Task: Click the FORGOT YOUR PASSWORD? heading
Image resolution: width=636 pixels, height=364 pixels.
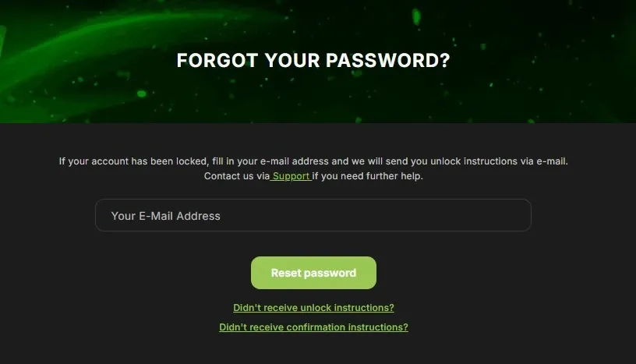Action: pyautogui.click(x=313, y=61)
